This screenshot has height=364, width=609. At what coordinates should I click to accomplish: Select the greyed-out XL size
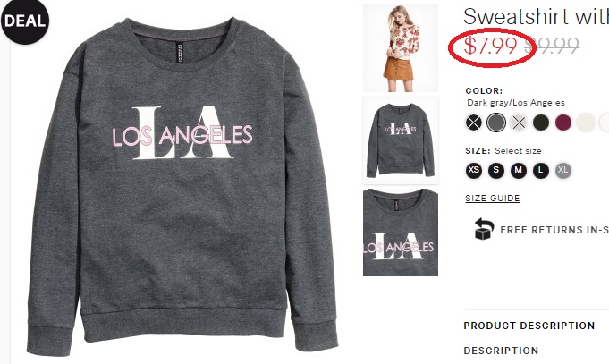pos(562,170)
